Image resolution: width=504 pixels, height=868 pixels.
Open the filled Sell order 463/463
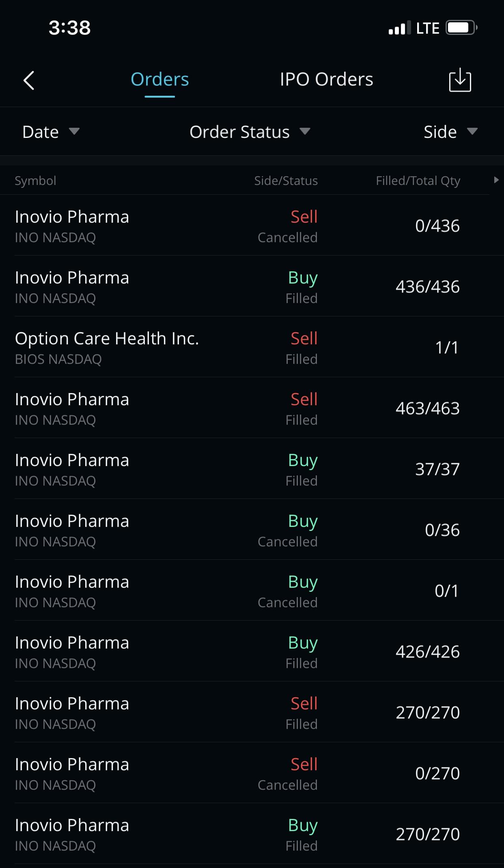tap(252, 408)
